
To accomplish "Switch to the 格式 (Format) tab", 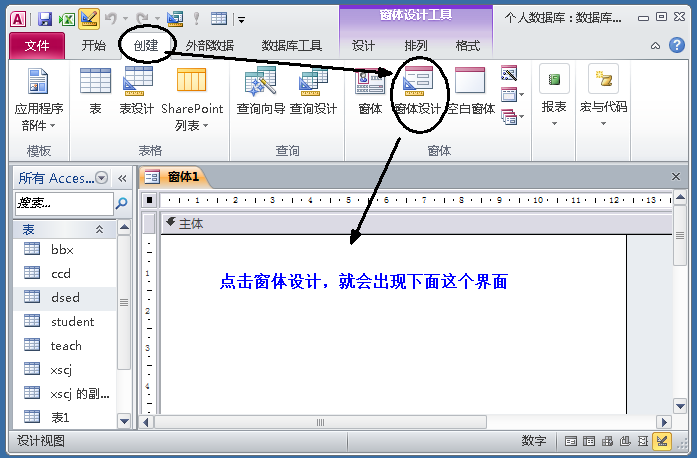I will pos(468,45).
